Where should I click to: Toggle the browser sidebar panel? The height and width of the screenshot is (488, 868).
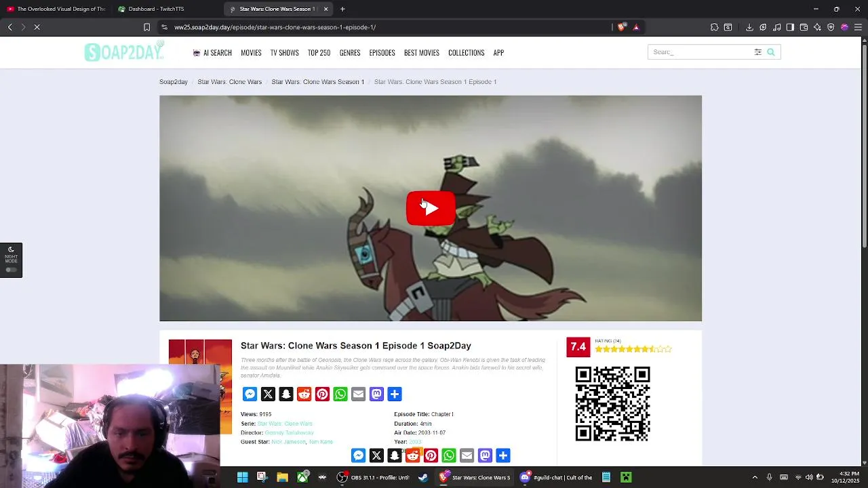tap(790, 27)
